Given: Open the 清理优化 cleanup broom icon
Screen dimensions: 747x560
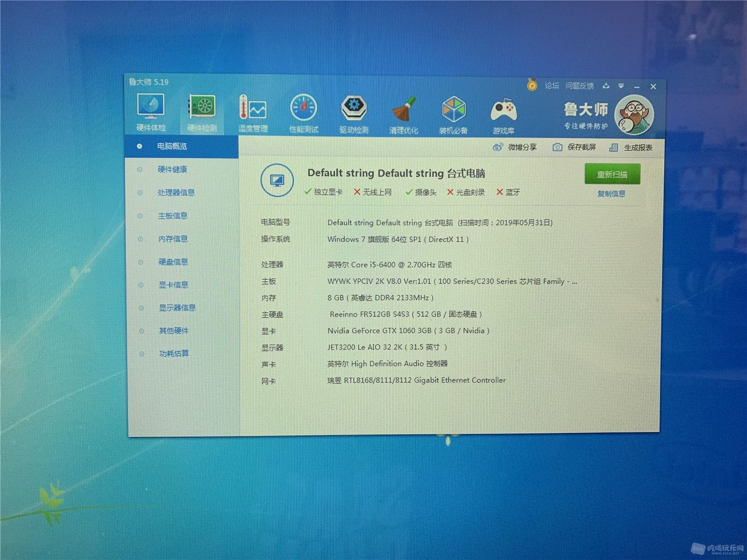Looking at the screenshot, I should [x=404, y=115].
